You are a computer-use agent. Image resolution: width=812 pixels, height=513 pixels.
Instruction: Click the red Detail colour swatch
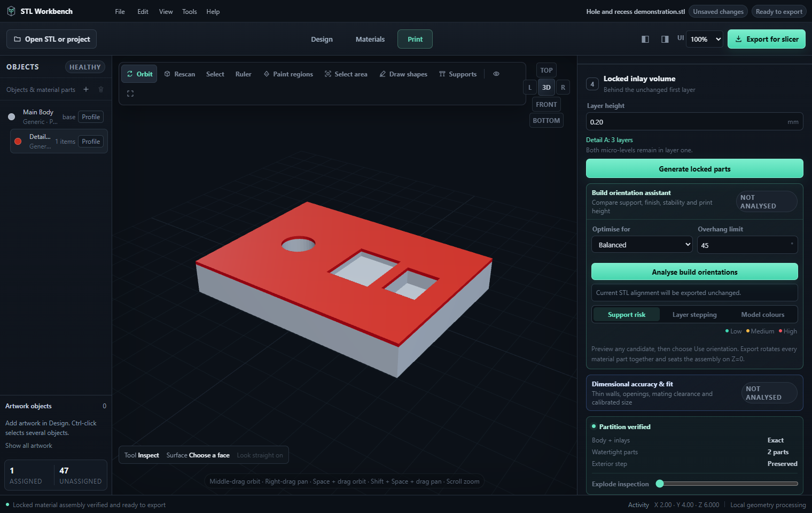click(x=18, y=141)
